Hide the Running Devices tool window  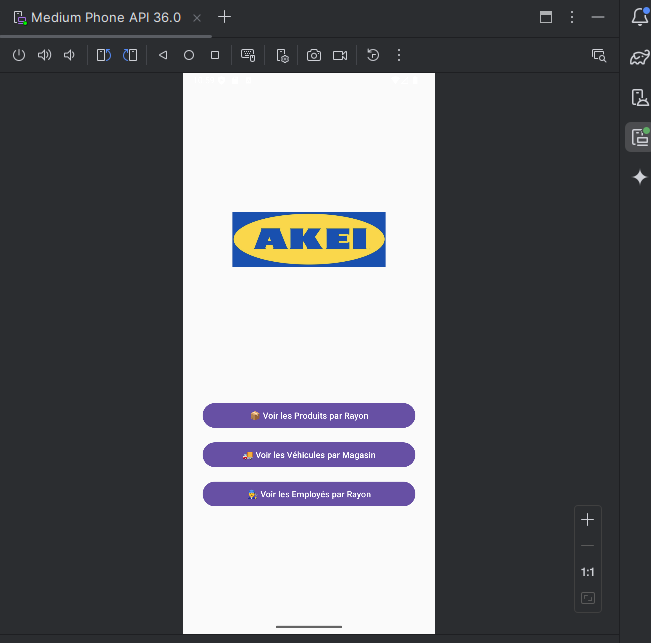tap(598, 17)
